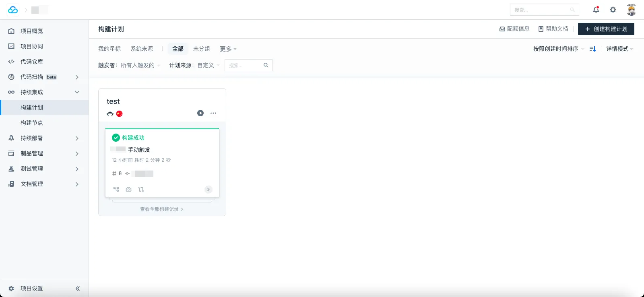Click the 持续集成 infinity icon
The height and width of the screenshot is (297, 644).
pos(11,92)
